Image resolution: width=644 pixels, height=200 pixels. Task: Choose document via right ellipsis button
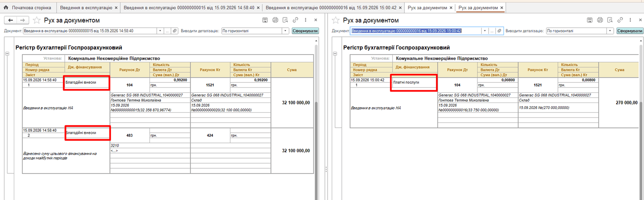tap(491, 31)
